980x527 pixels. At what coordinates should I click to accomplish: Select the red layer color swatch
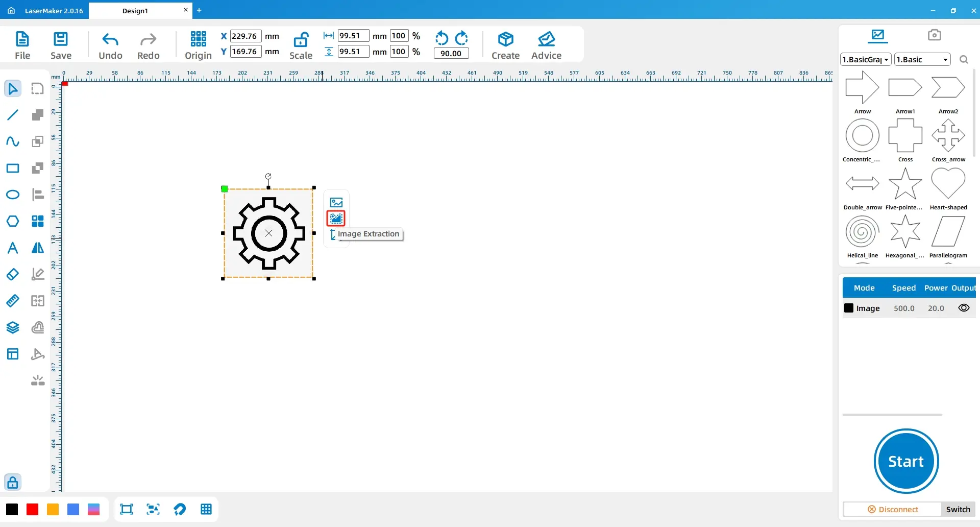[32, 509]
